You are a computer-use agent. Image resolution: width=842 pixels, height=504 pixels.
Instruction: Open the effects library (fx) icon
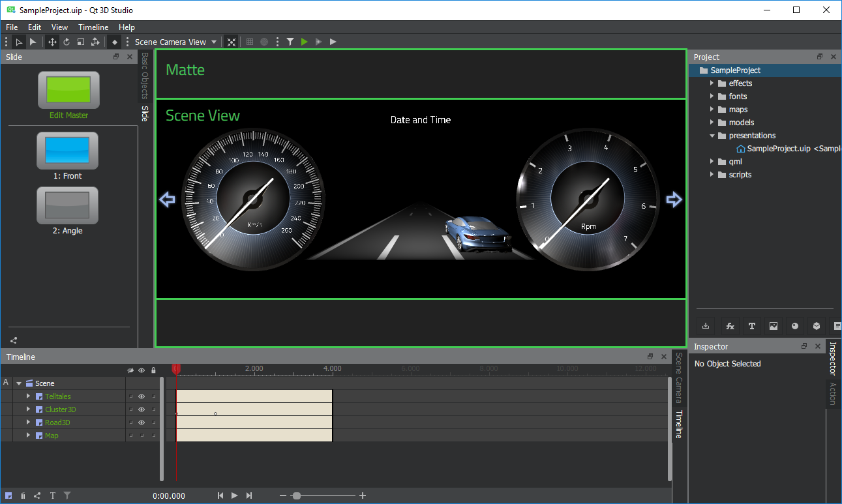pos(730,326)
